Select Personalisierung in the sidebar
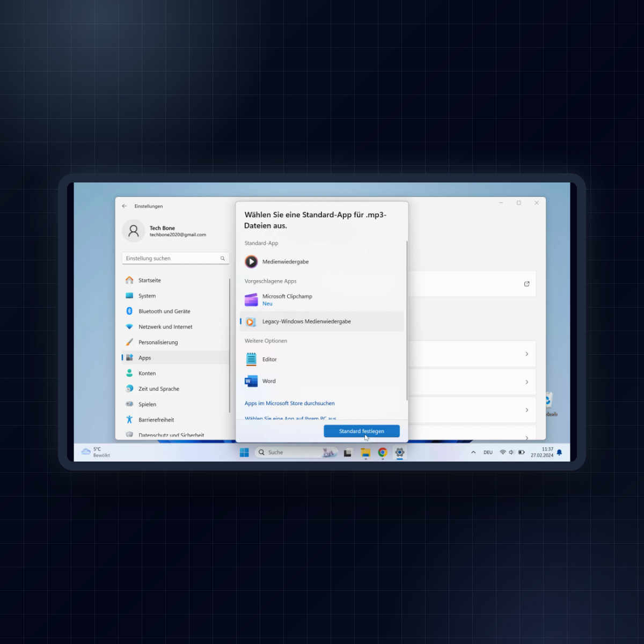The width and height of the screenshot is (644, 644). pos(175,342)
